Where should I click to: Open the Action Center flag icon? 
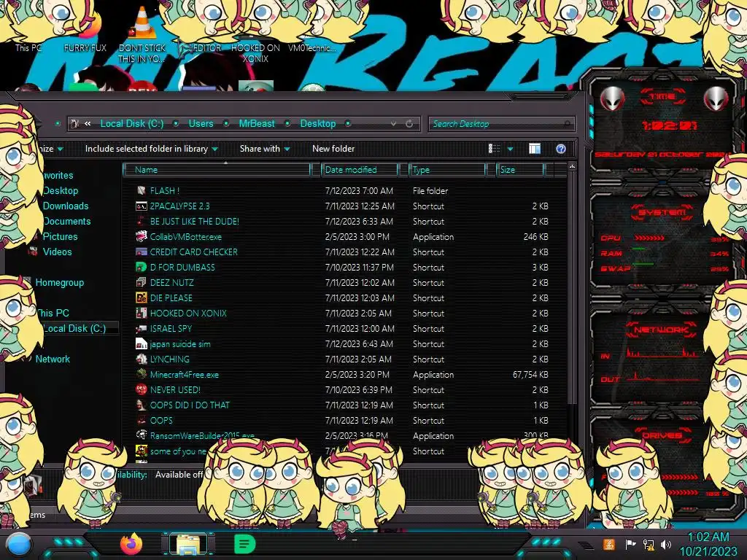[x=630, y=544]
